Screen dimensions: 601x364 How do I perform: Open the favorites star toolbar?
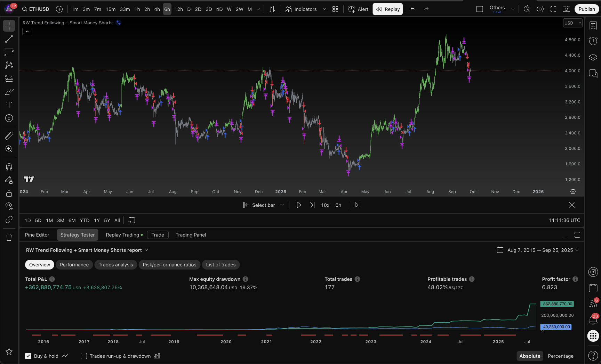pos(9,352)
